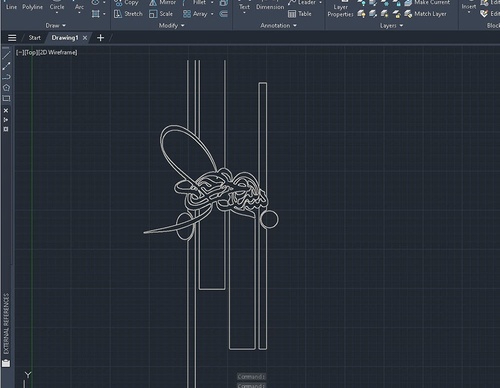Select the Stretch tool
The image size is (500, 388).
tap(128, 14)
